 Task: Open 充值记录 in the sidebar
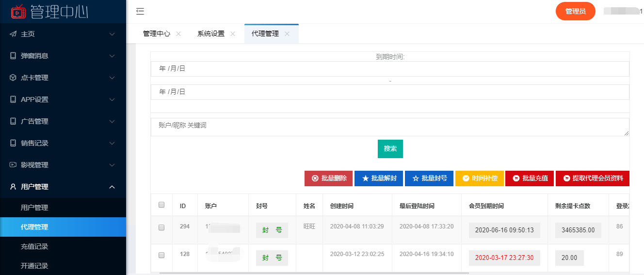click(34, 246)
